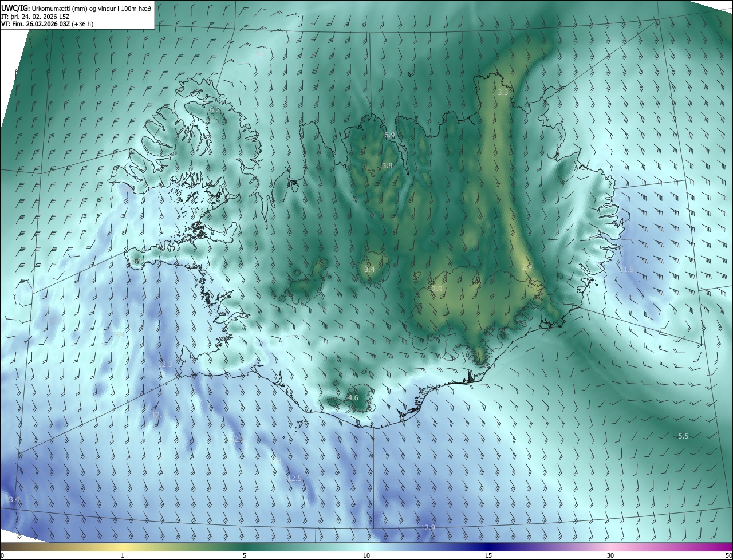Click the map value "4.6"
The image size is (733, 560).
[353, 398]
